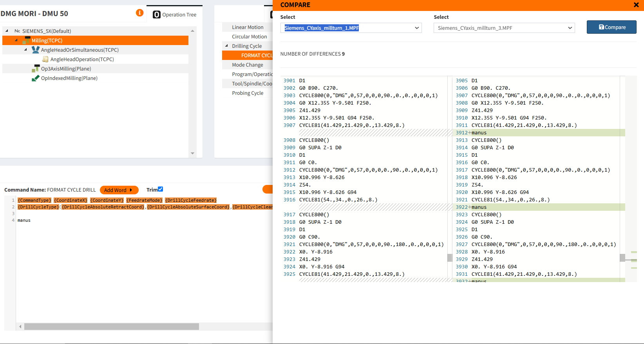The height and width of the screenshot is (344, 644).
Task: Click the OpIndexedMilling green icon
Action: click(36, 78)
